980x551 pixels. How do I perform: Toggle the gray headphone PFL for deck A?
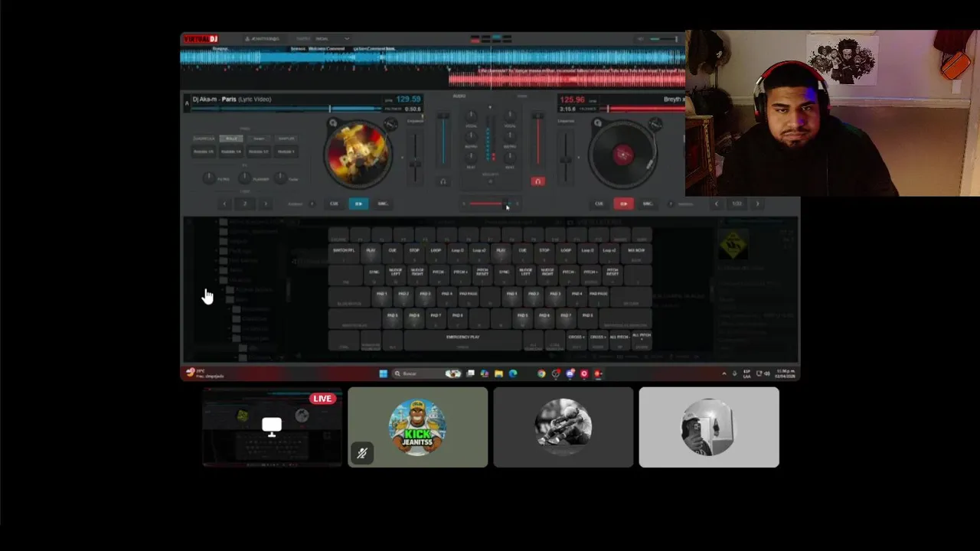(x=443, y=181)
